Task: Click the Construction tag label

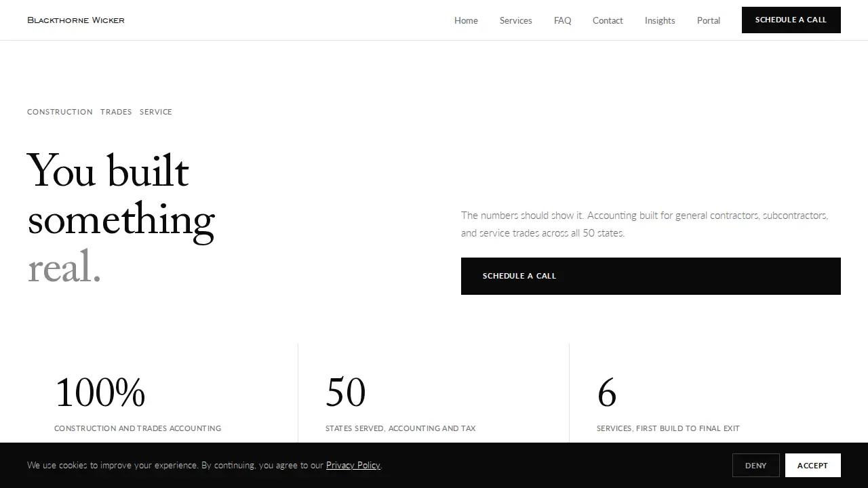Action: [x=60, y=112]
